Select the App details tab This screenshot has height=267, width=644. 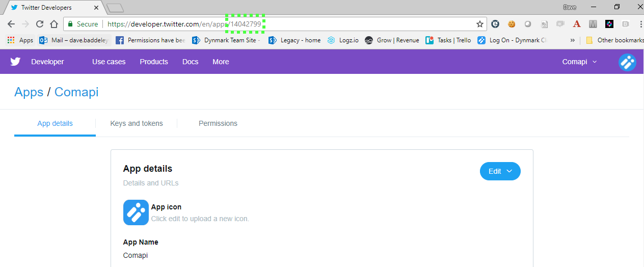click(55, 123)
